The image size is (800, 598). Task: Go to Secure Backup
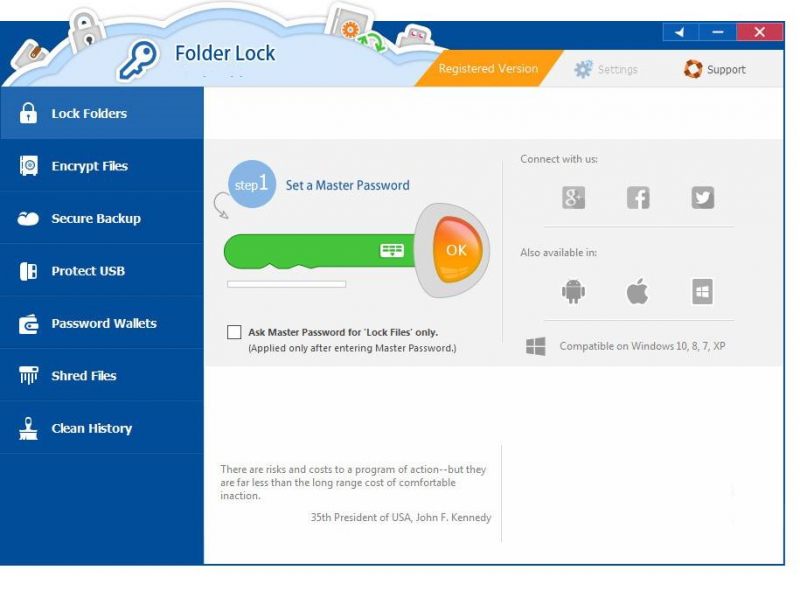102,218
